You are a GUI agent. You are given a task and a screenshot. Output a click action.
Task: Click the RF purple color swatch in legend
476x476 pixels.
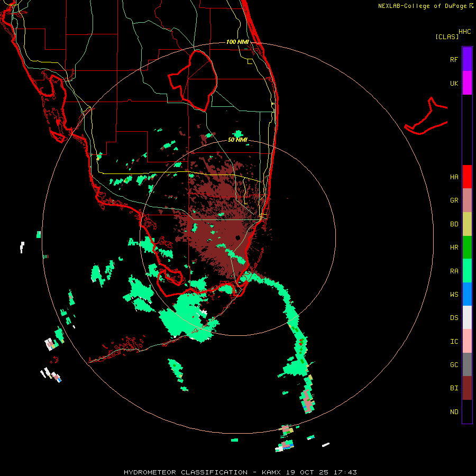467,59
